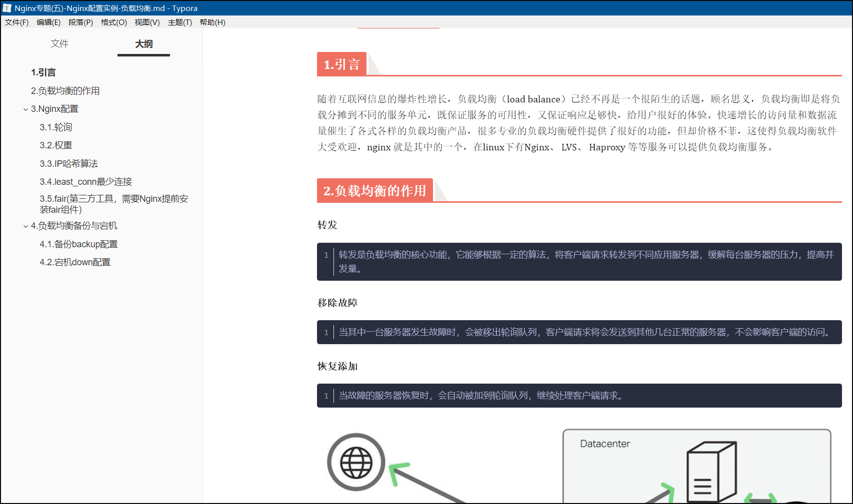Image resolution: width=853 pixels, height=504 pixels.
Task: Open the 帮助(H) menu
Action: 212,22
